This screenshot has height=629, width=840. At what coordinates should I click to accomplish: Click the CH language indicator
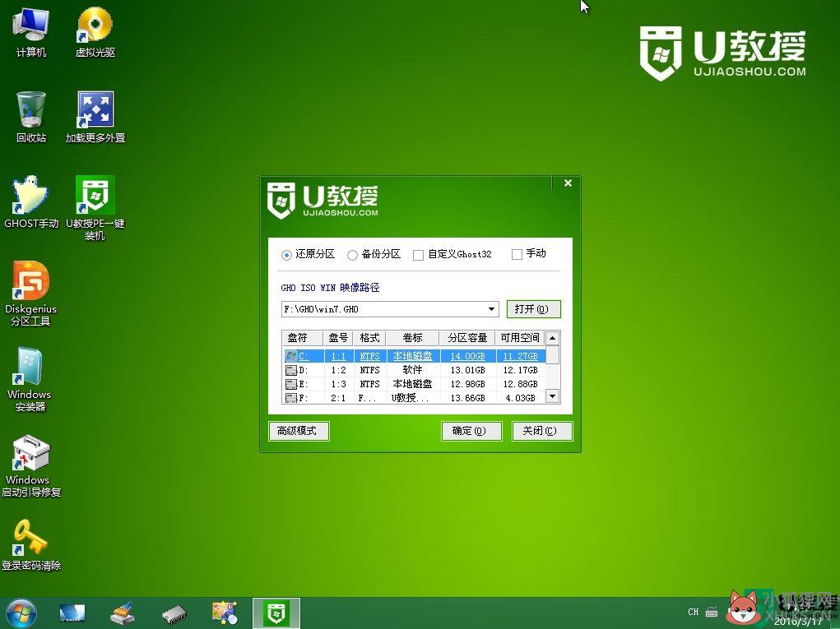click(694, 612)
